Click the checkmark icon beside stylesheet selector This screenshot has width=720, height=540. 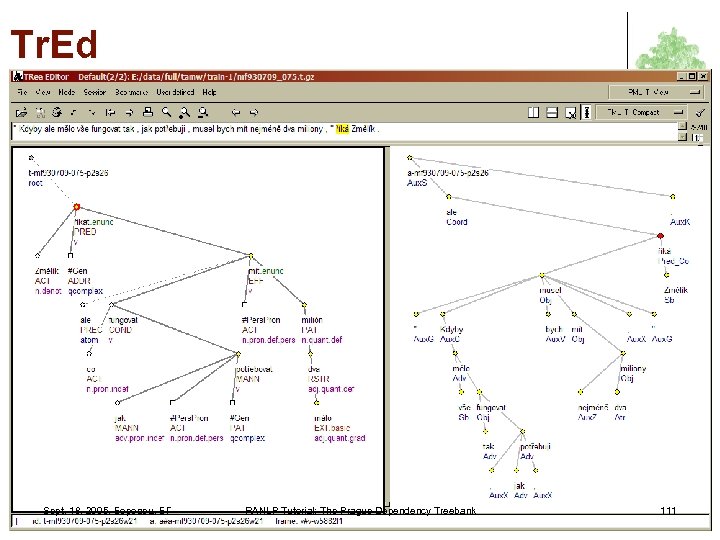[x=700, y=112]
